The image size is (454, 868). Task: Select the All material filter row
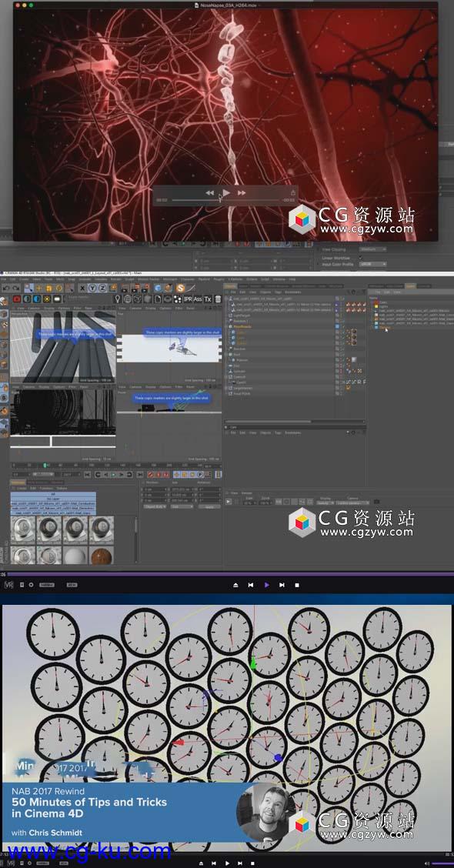coord(53,494)
